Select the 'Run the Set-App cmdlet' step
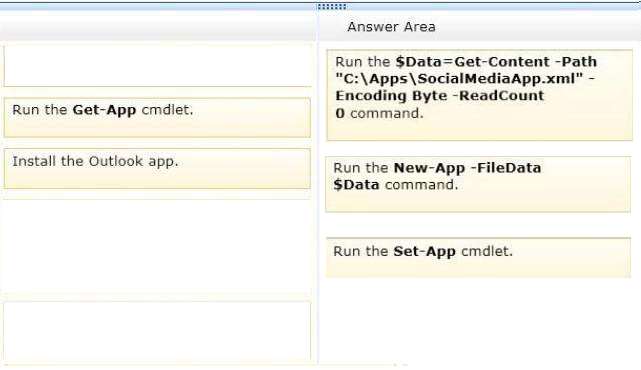 tap(478, 258)
